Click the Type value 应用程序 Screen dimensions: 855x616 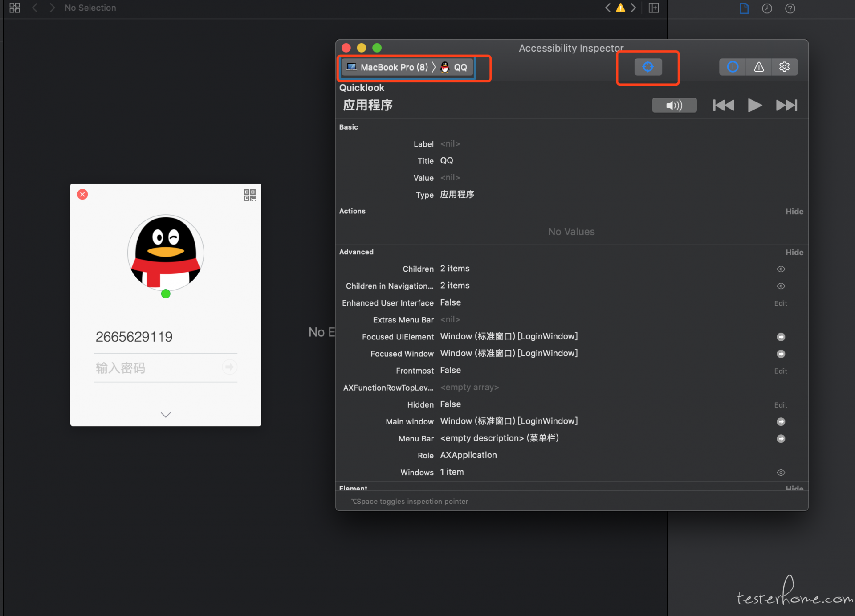pos(457,195)
